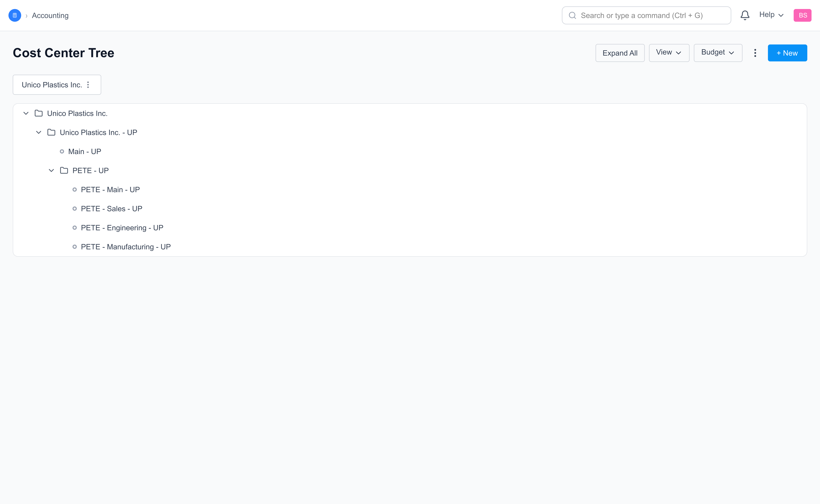Collapse the PETE - UP group chevron

click(51, 171)
